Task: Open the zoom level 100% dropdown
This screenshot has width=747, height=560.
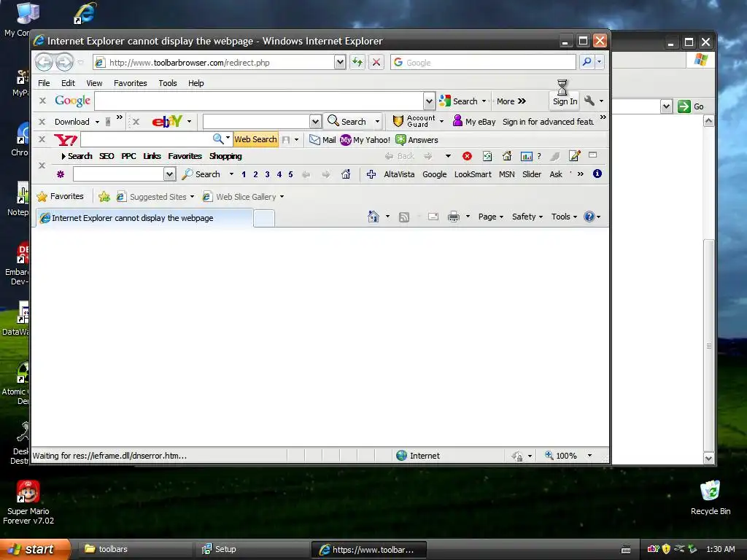Action: click(x=589, y=456)
